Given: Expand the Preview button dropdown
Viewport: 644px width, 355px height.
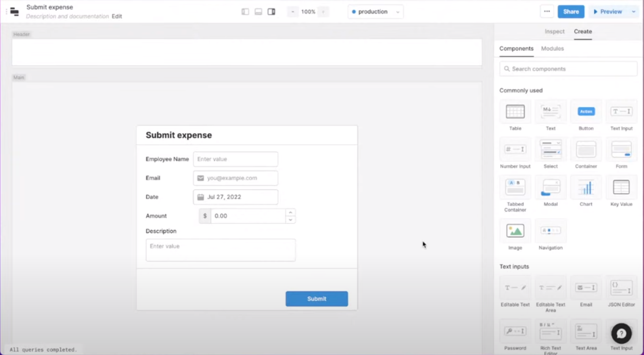Looking at the screenshot, I should (634, 11).
